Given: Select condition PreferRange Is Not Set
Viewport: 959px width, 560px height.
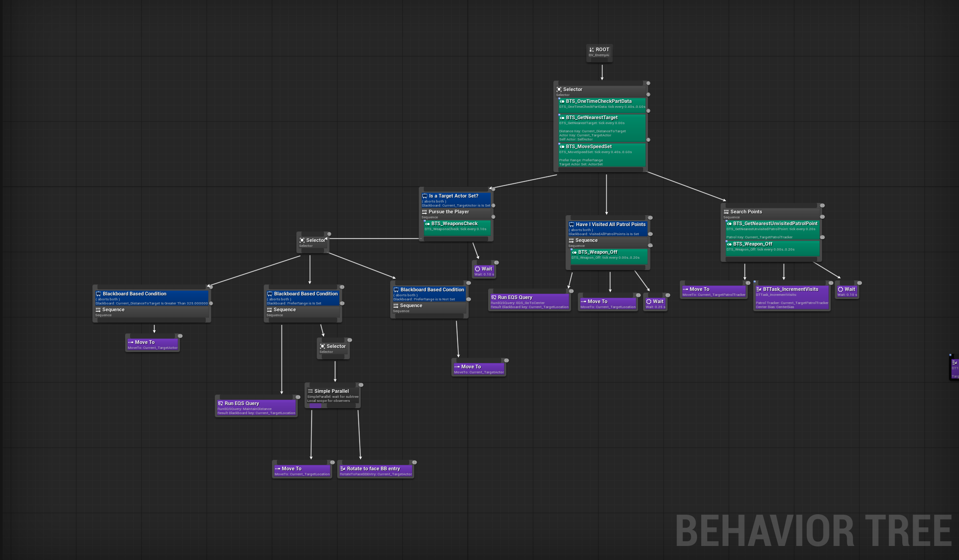Looking at the screenshot, I should tap(428, 294).
